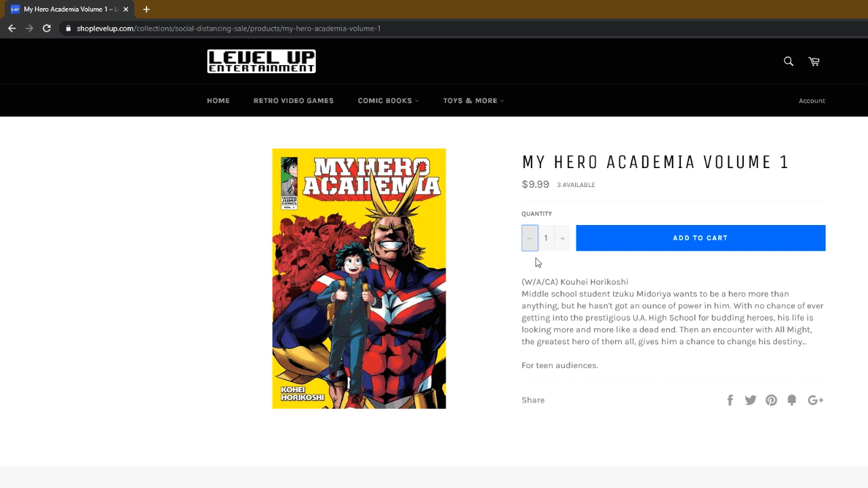This screenshot has height=488, width=868.
Task: Reload the page with browser refresh icon
Action: pos(47,28)
